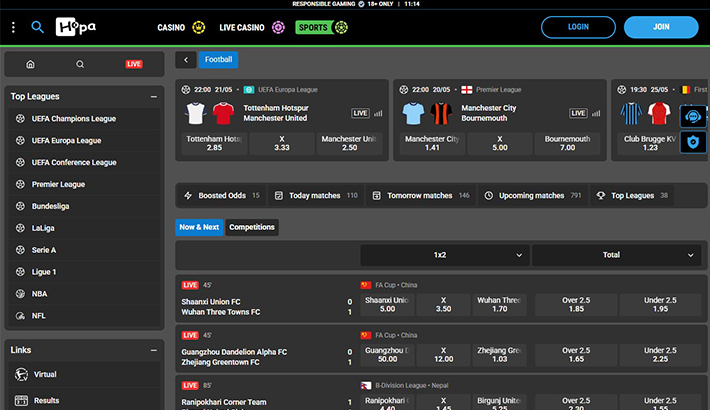Collapse the Top Leagues panel

pos(154,96)
